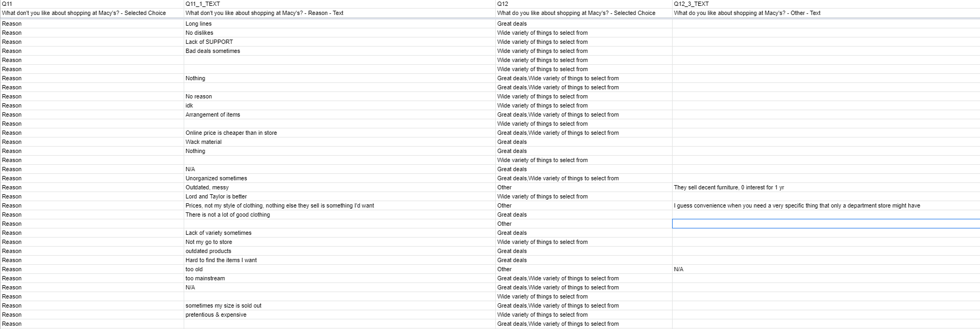Screen dimensions: 980x329
Task: Select 'Great deals,Wide variety' in too mainstream row
Action: pos(584,278)
